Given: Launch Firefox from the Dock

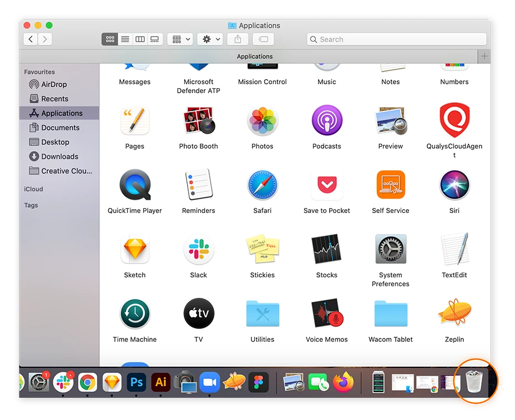Looking at the screenshot, I should 343,382.
